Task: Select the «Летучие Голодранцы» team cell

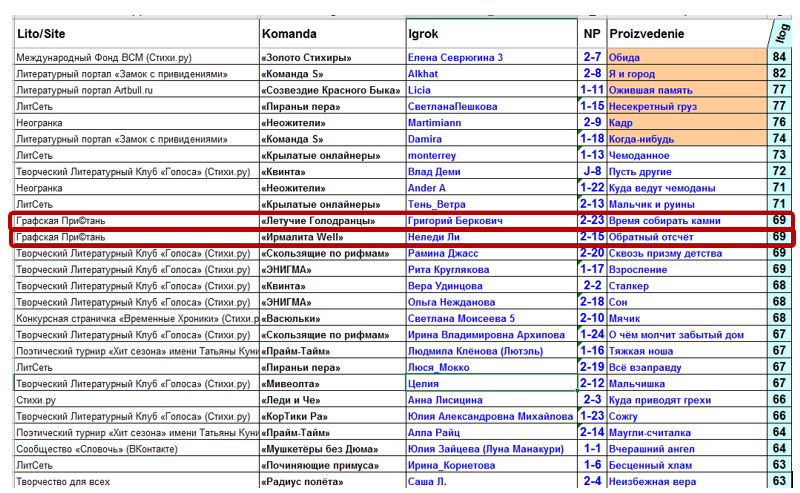Action: pyautogui.click(x=318, y=221)
